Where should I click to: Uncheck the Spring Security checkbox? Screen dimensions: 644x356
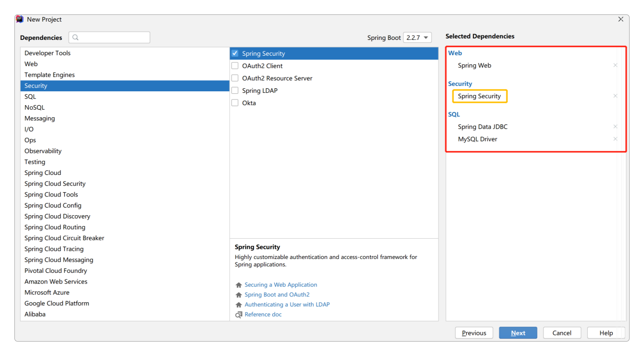tap(235, 53)
